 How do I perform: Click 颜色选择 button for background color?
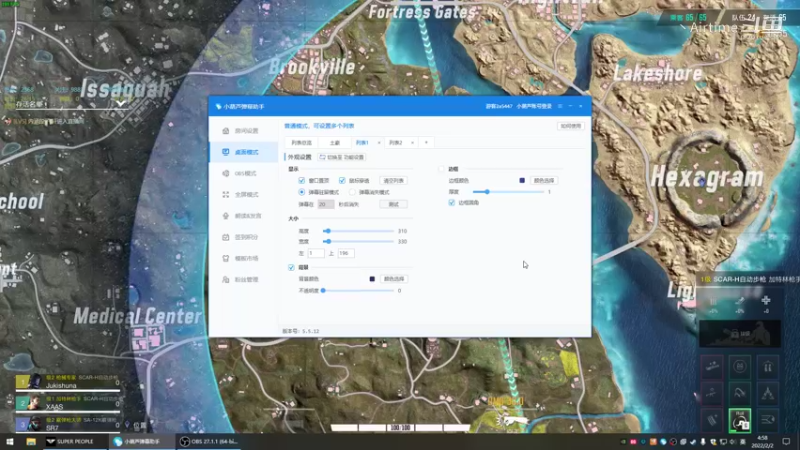tap(393, 279)
